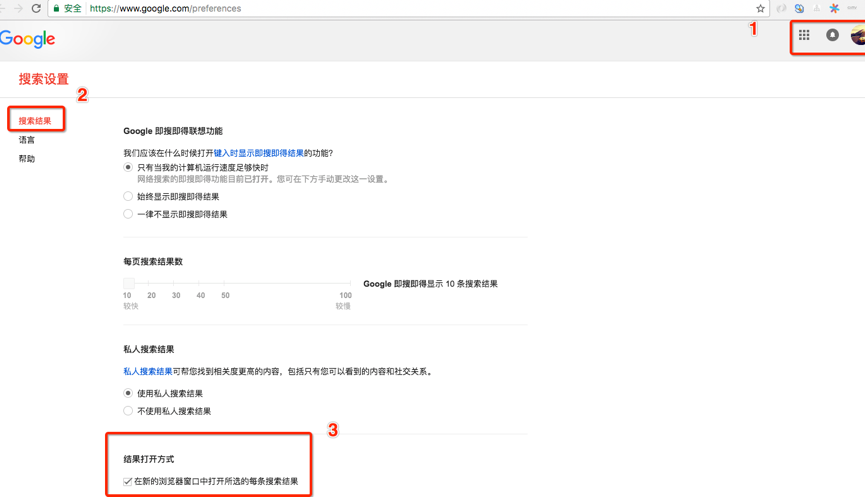Select 帮助 in the left sidebar
The width and height of the screenshot is (865, 497).
click(x=26, y=158)
